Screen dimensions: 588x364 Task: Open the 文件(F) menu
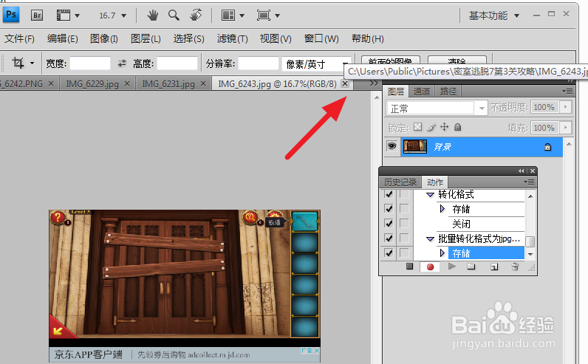pyautogui.click(x=19, y=38)
